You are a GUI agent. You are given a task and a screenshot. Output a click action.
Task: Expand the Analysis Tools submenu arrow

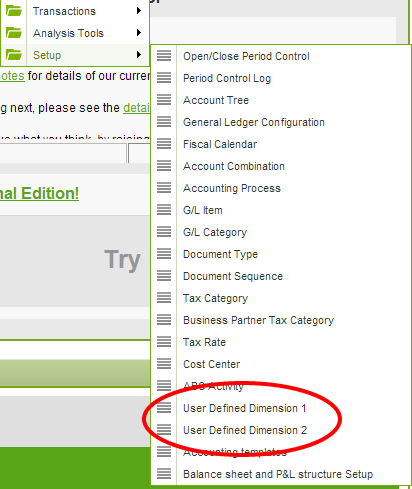point(139,33)
